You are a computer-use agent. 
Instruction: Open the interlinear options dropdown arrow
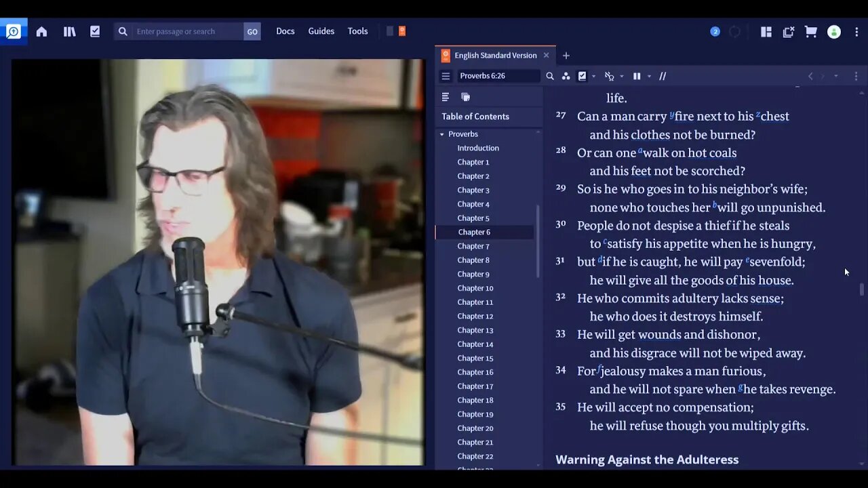coord(621,77)
